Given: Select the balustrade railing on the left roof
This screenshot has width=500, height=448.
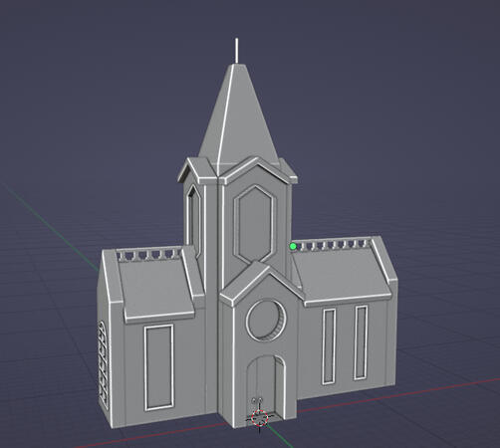Looking at the screenshot, I should 148,254.
